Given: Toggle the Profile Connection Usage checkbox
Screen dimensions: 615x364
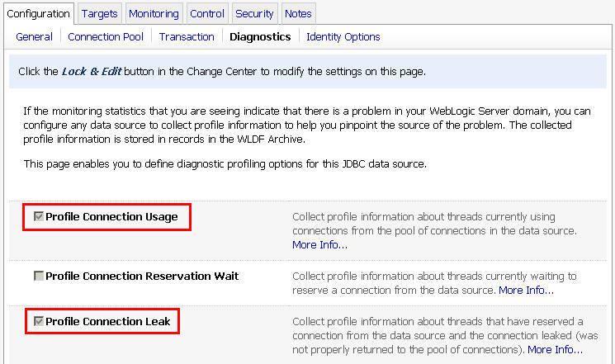Looking at the screenshot, I should coord(39,216).
